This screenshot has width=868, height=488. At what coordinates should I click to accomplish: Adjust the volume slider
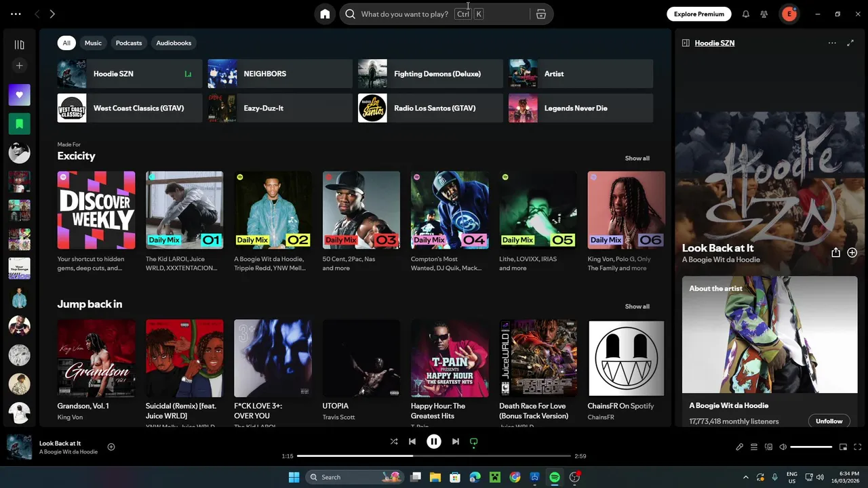click(811, 447)
